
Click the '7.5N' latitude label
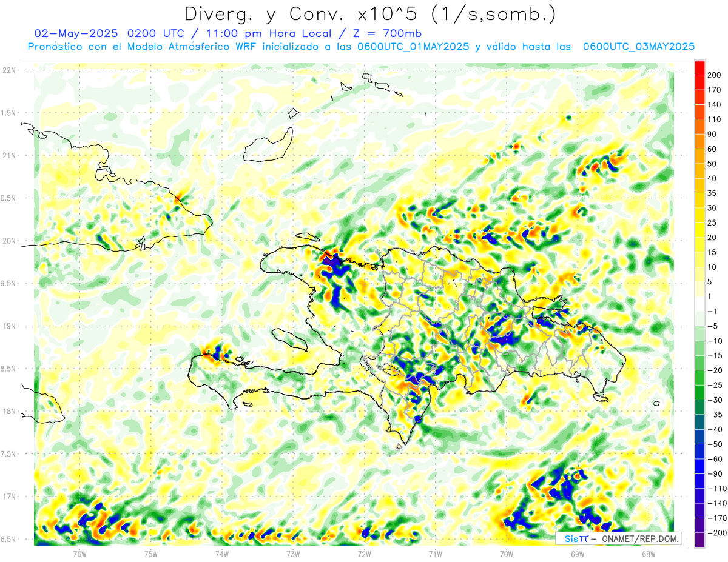tap(9, 454)
